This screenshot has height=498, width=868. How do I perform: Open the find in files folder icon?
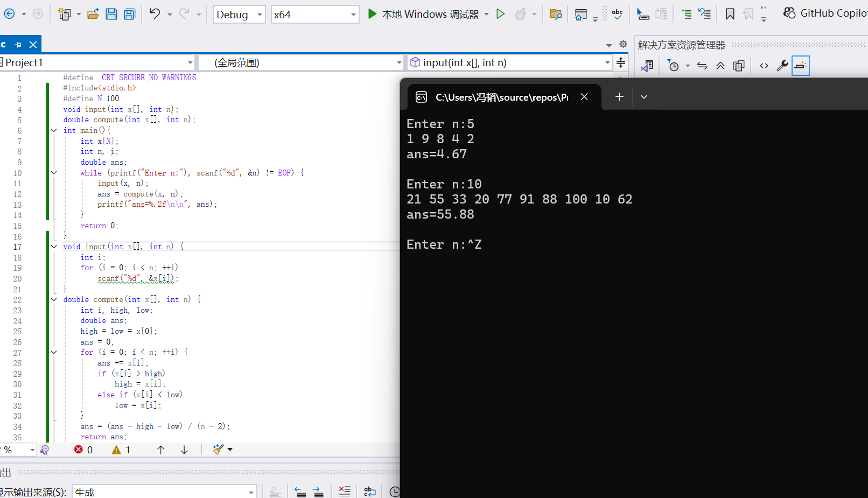(x=556, y=14)
